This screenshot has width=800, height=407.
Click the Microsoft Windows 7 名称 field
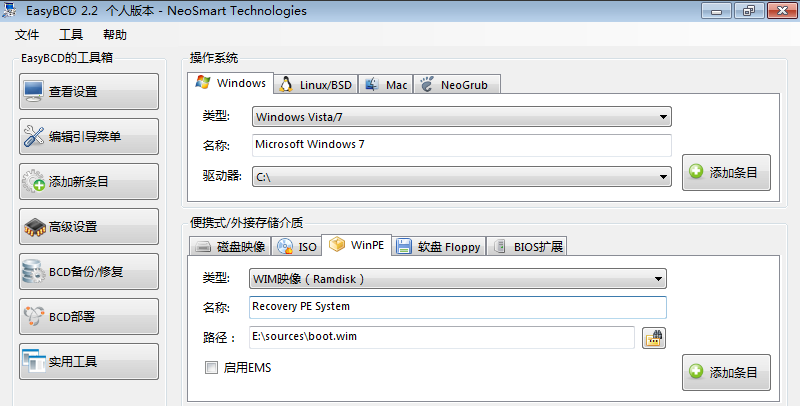tap(462, 145)
